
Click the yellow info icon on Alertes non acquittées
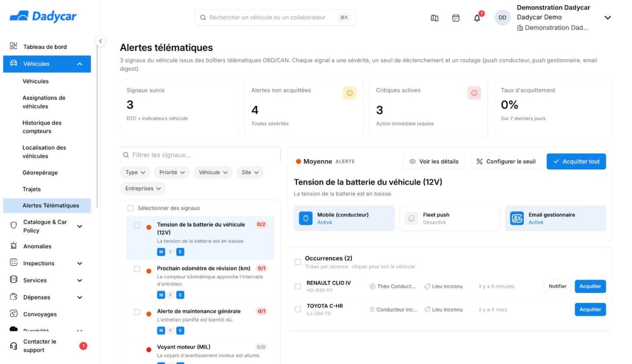tap(350, 93)
